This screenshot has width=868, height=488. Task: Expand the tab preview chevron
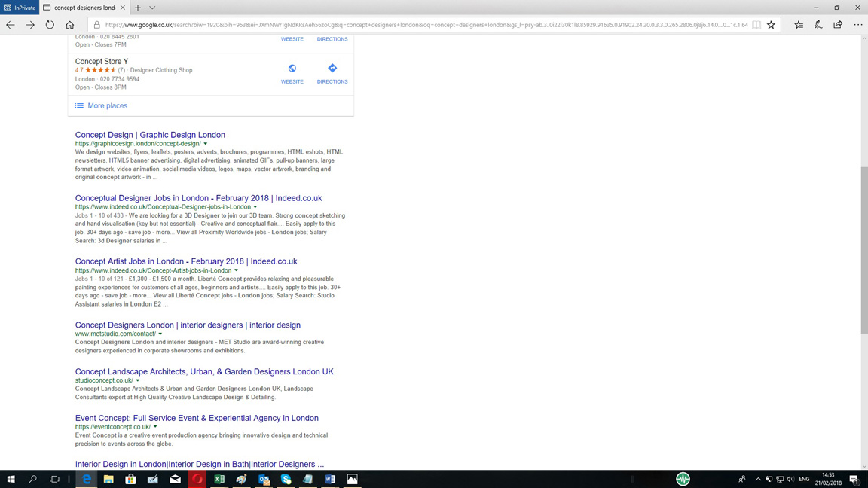[152, 8]
